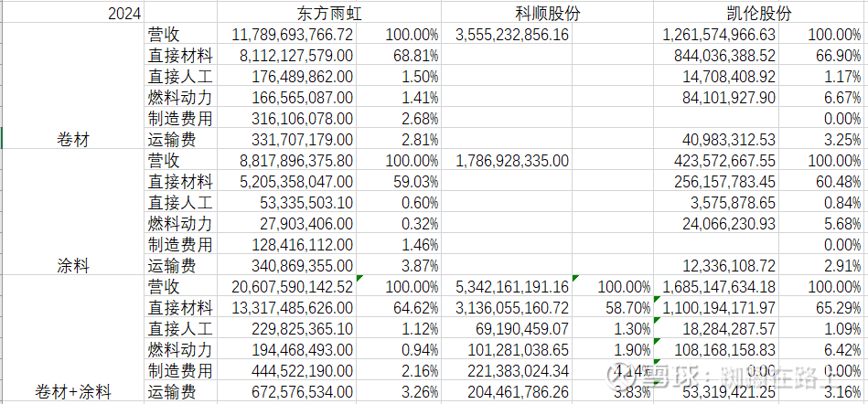The height and width of the screenshot is (404, 868).
Task: Select the 涂料 category label cell
Action: click(72, 266)
